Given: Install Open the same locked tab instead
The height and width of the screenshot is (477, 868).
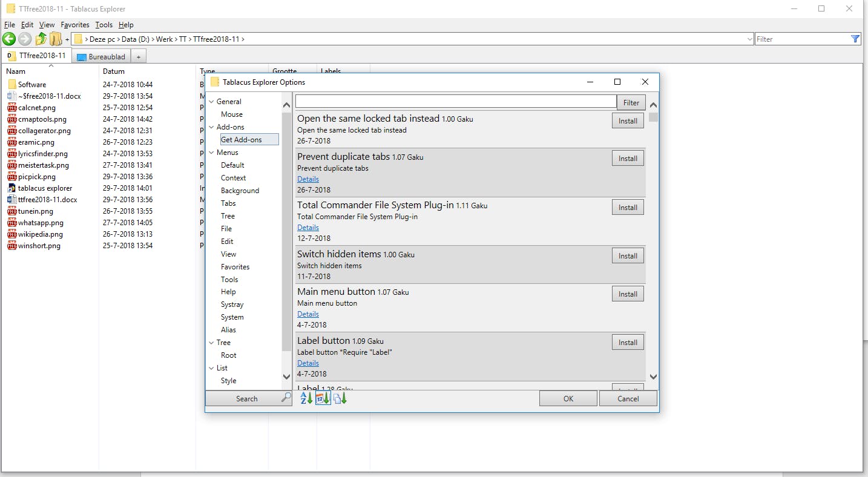Looking at the screenshot, I should pyautogui.click(x=628, y=121).
